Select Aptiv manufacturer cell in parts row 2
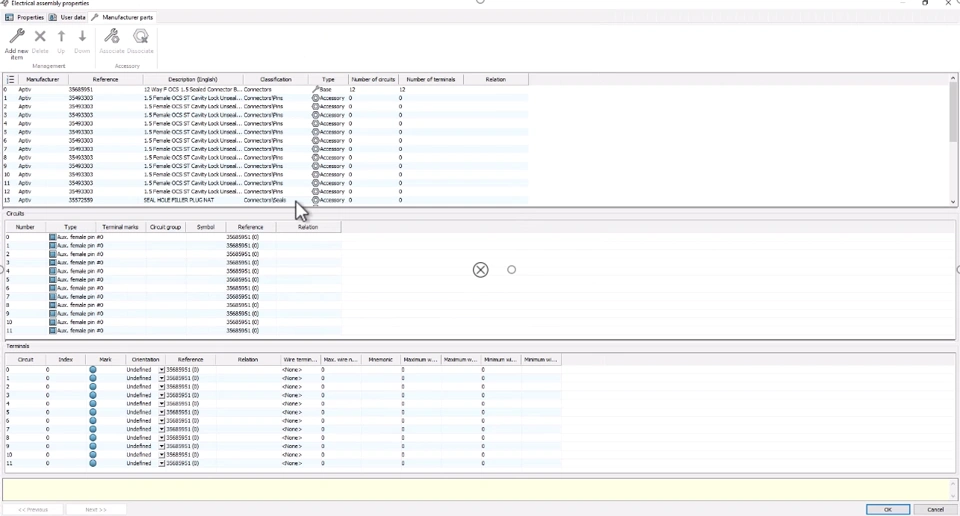Image resolution: width=960 pixels, height=516 pixels. [24, 107]
